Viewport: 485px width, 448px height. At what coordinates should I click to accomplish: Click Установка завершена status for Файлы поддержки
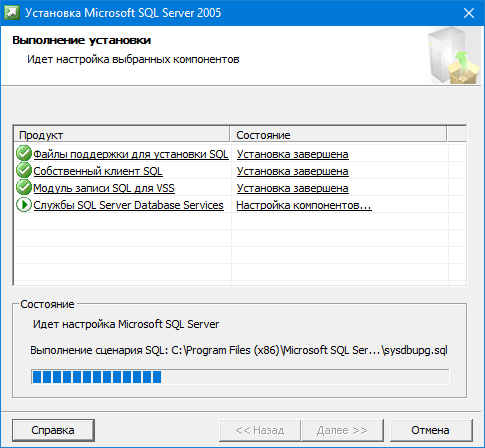(292, 154)
